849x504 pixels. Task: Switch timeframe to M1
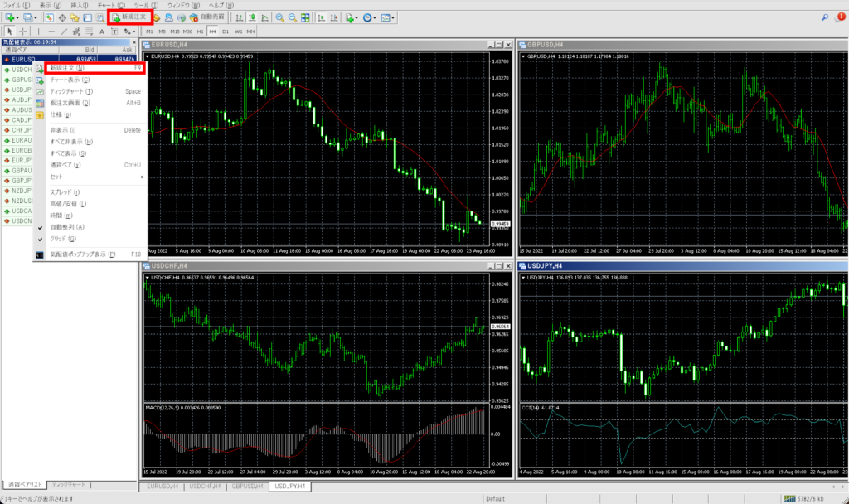click(x=149, y=31)
